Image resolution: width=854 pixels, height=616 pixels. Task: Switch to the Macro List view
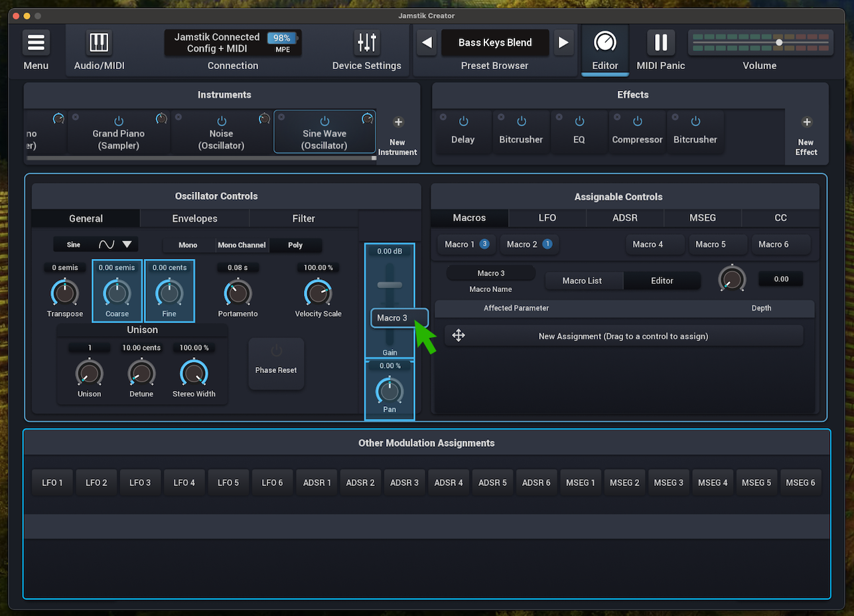[584, 281]
